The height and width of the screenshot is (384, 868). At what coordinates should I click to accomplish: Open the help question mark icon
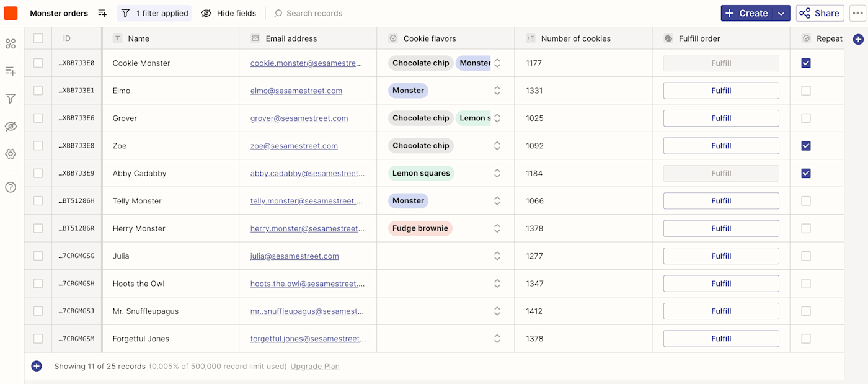coord(11,187)
